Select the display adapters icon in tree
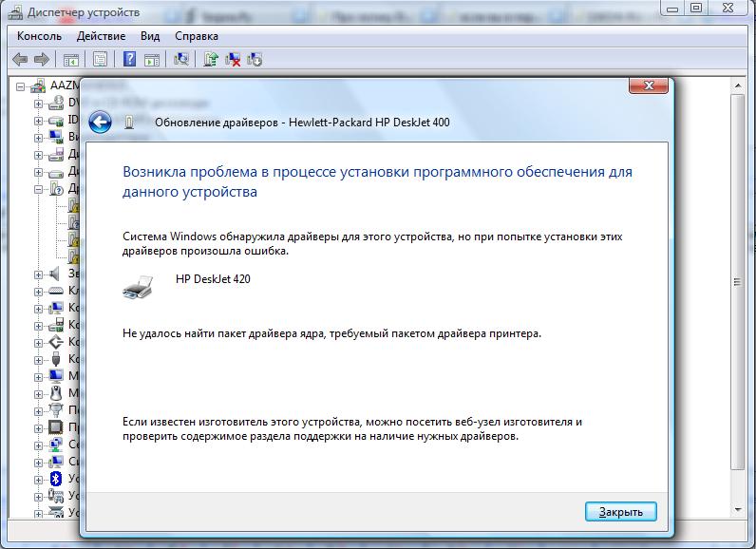This screenshot has width=756, height=549. tap(56, 137)
